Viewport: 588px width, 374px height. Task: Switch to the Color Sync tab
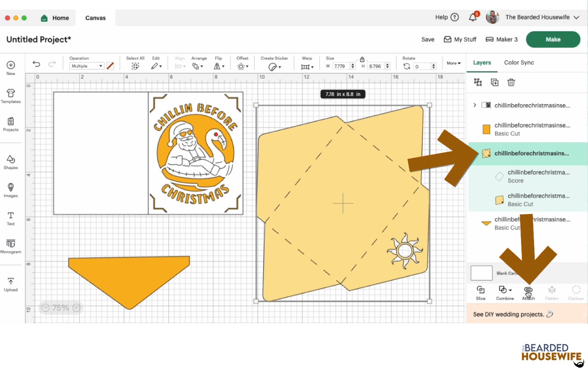519,63
